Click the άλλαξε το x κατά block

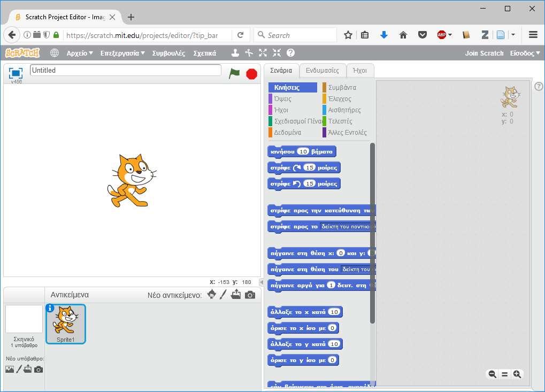[x=305, y=312]
